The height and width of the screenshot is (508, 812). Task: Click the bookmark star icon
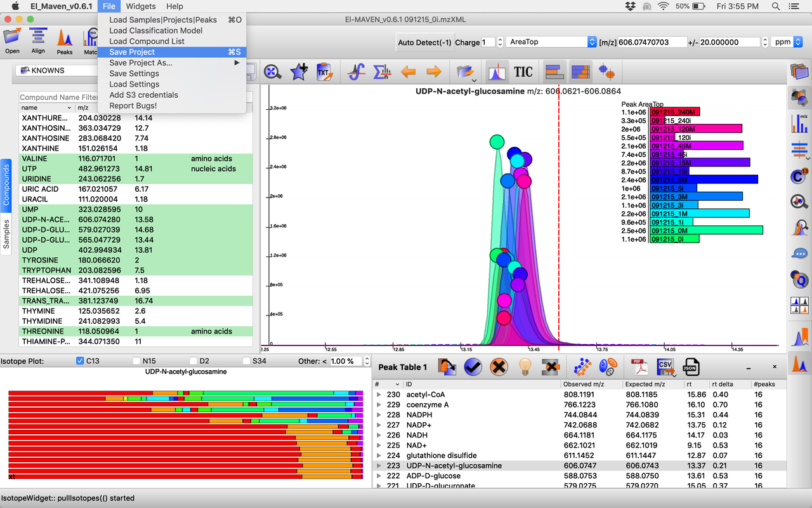298,72
